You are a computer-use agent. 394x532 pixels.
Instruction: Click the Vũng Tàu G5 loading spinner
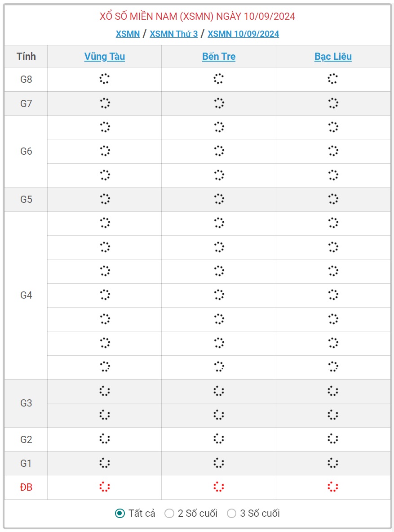point(104,199)
